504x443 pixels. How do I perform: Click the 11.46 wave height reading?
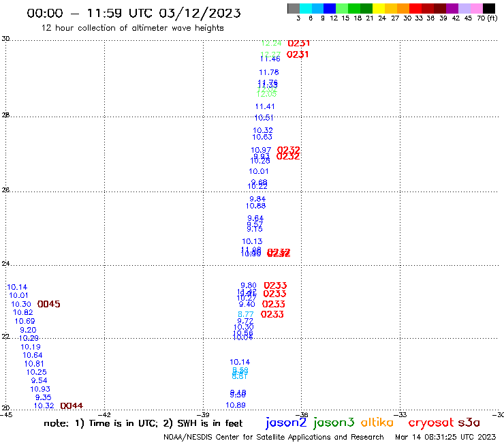click(x=270, y=59)
